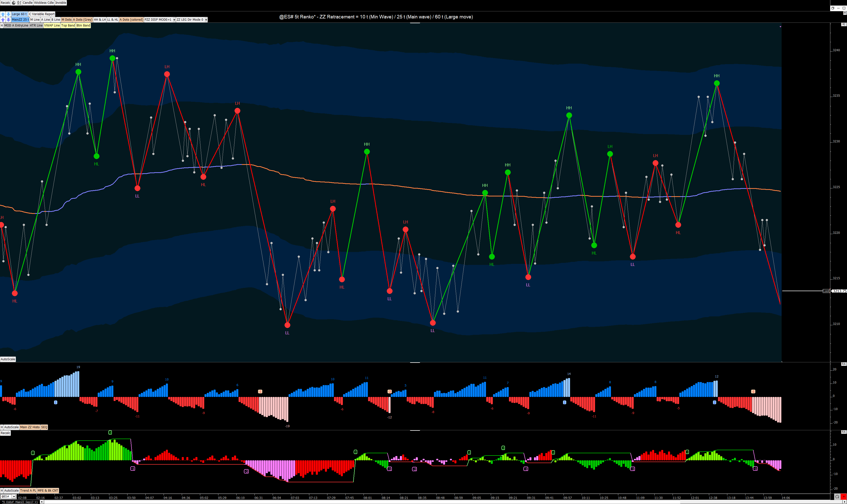Toggle the A Line plot
Image resolution: width=847 pixels, height=504 pixels.
(x=45, y=20)
